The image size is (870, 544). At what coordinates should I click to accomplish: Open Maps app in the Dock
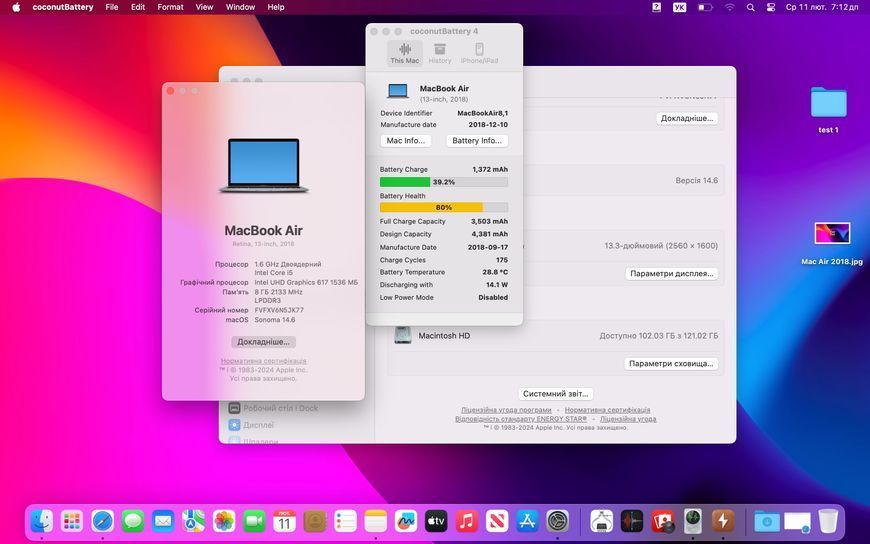[x=194, y=521]
